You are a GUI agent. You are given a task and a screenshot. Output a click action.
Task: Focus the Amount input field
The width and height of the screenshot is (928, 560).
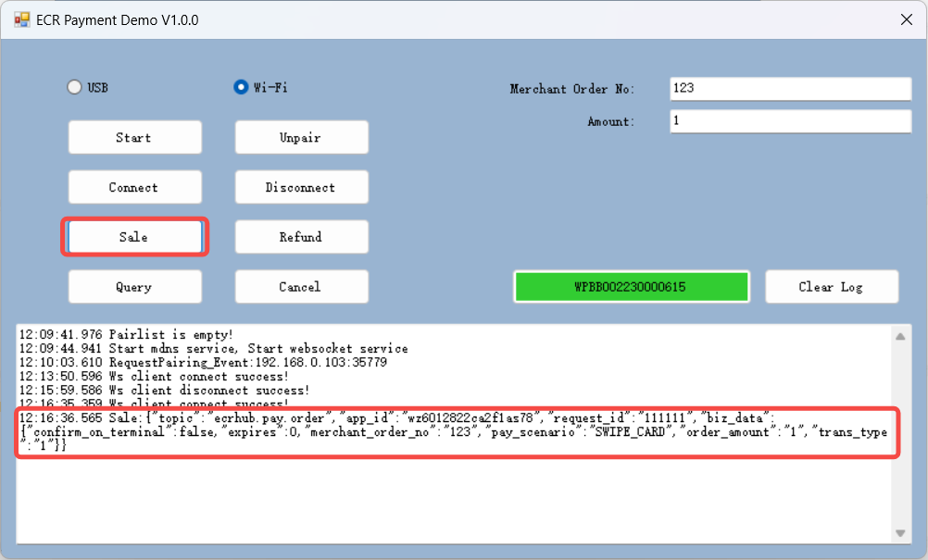coord(790,121)
